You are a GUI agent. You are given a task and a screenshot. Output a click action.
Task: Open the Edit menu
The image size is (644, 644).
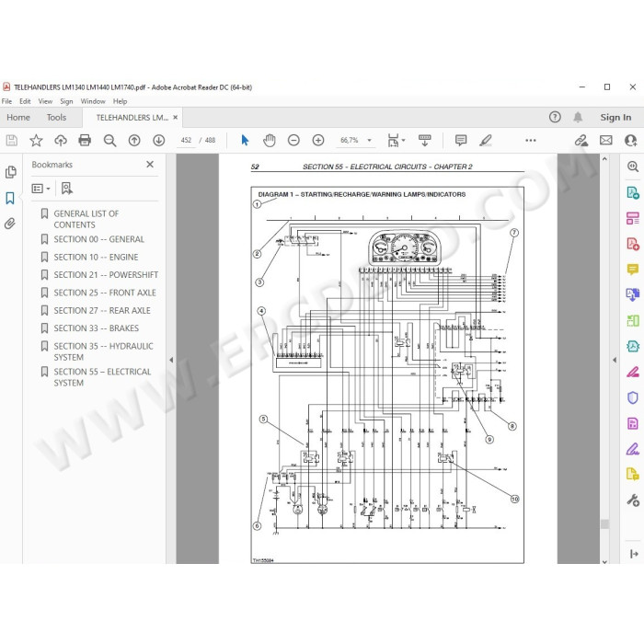tap(25, 101)
